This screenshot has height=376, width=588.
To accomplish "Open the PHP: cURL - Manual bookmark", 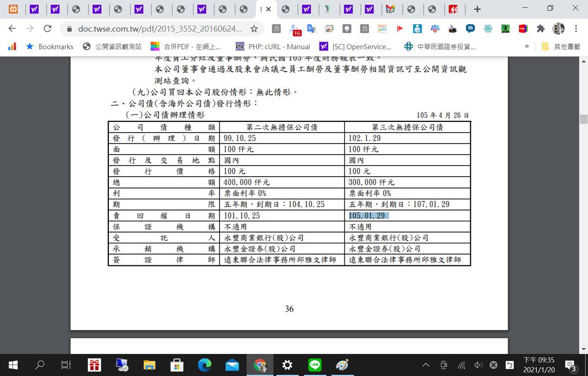I will [x=273, y=47].
